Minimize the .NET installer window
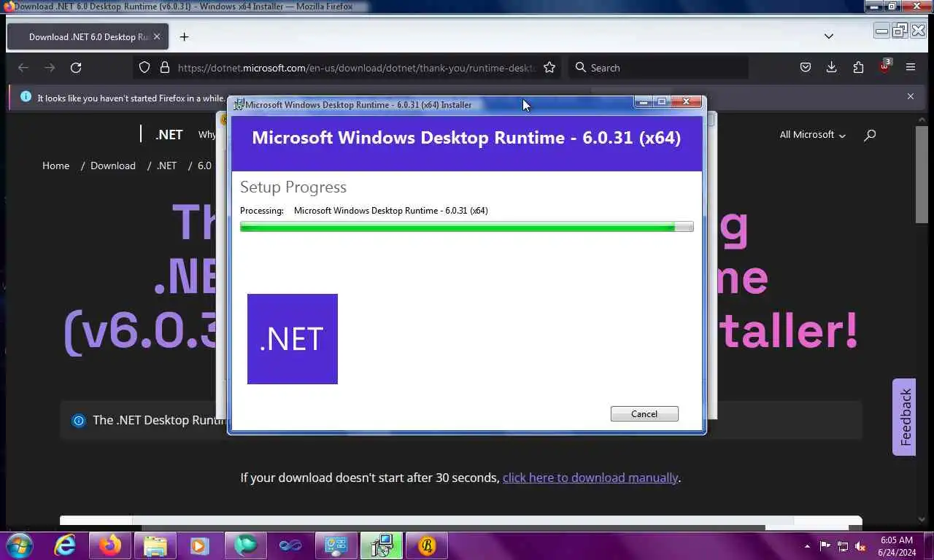This screenshot has width=934, height=560. coord(644,102)
